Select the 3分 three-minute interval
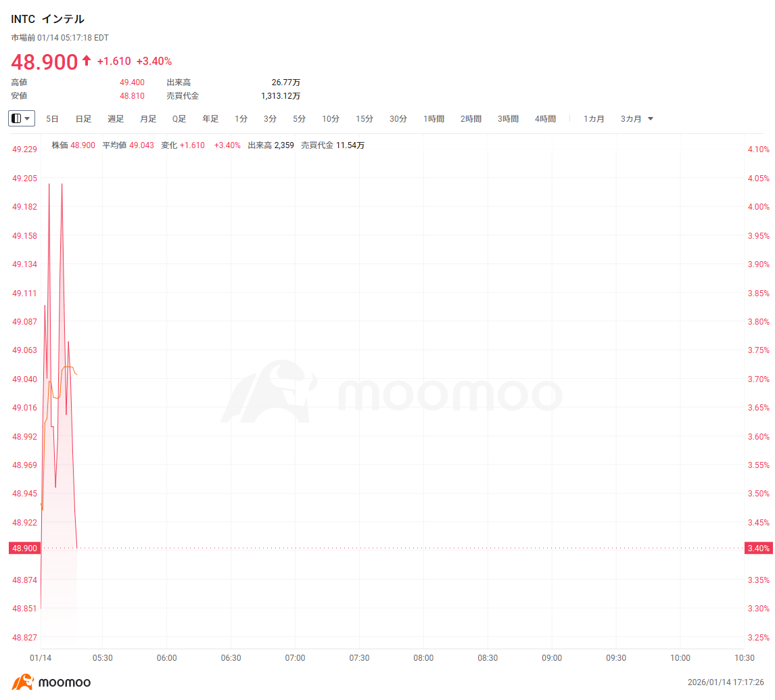Screen dimensions: 775x700 [x=269, y=118]
